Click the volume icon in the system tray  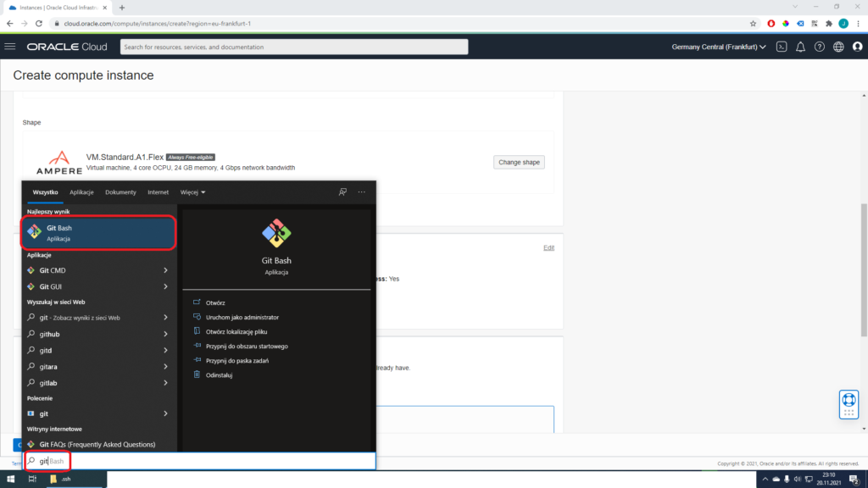[x=797, y=480]
